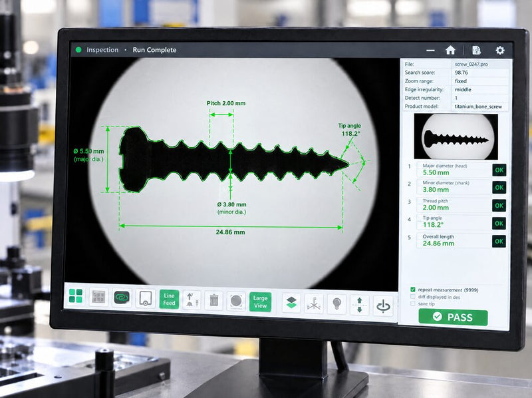Select Tip angle result 118.2° in list
The image size is (532, 398).
coord(433,224)
